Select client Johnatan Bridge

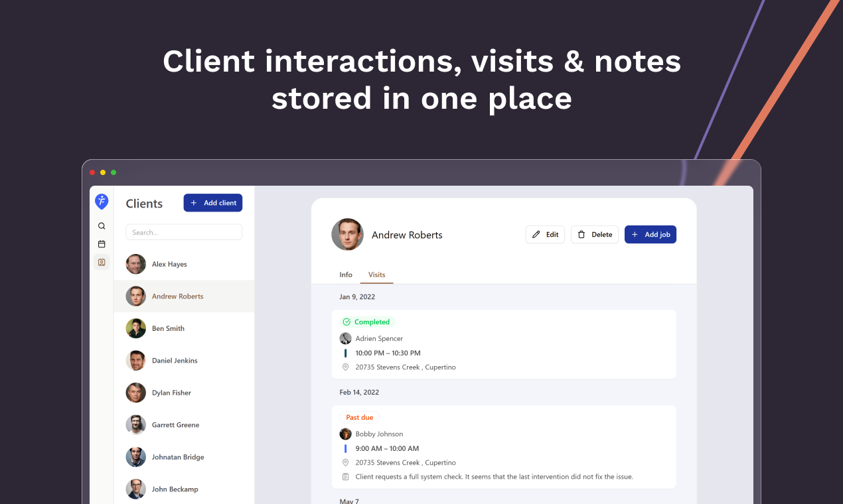pyautogui.click(x=184, y=457)
